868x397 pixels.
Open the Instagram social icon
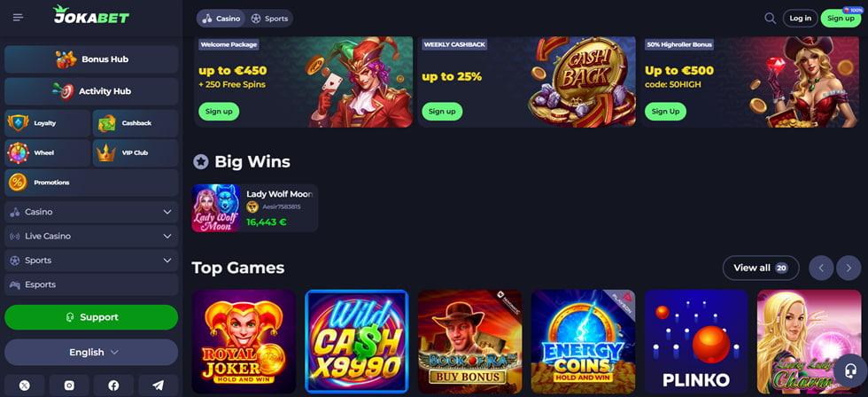69,385
